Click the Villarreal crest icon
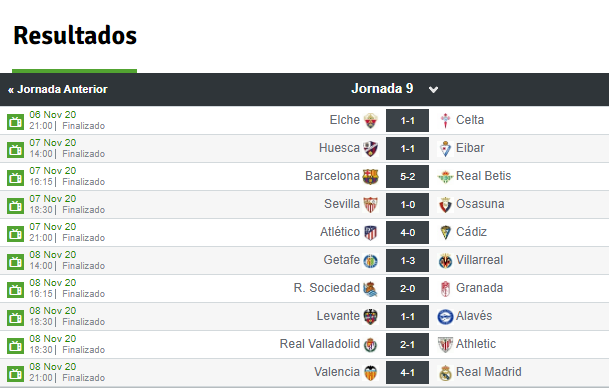This screenshot has height=388, width=609. pos(445,261)
